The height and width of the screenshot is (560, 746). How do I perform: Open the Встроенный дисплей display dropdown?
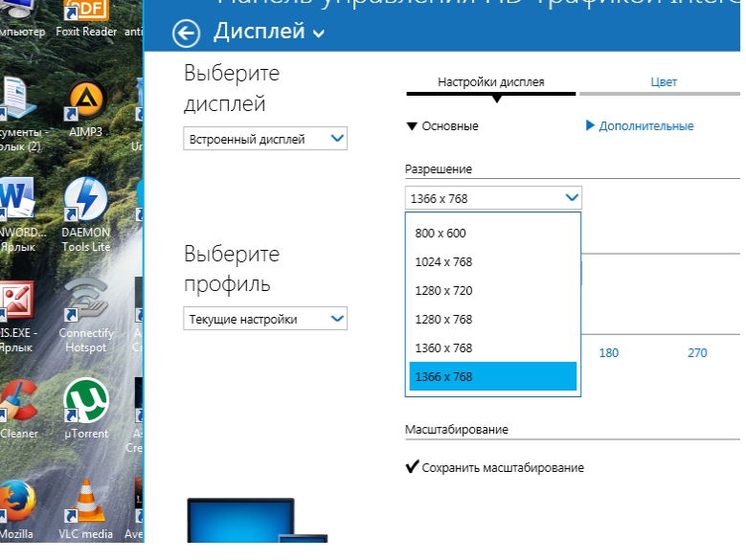(x=265, y=139)
